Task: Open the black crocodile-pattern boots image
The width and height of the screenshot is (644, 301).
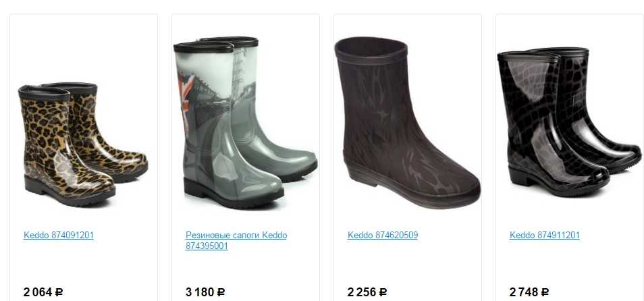Action: pos(569,122)
